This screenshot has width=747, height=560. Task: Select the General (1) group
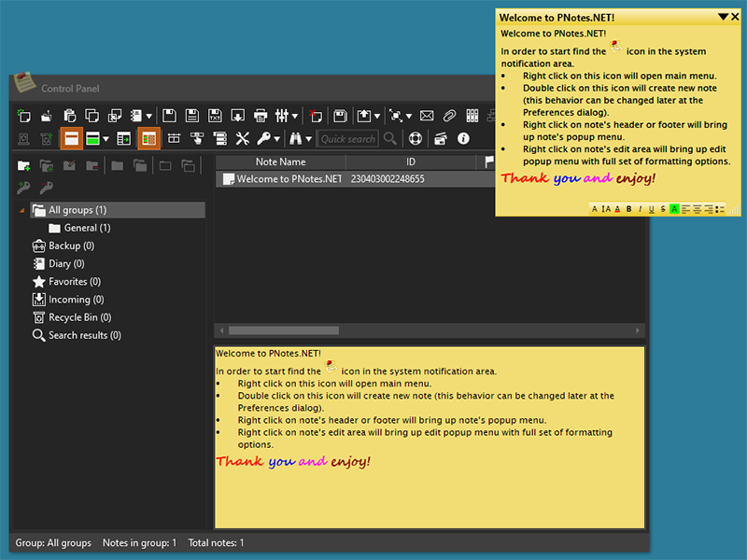pyautogui.click(x=87, y=228)
